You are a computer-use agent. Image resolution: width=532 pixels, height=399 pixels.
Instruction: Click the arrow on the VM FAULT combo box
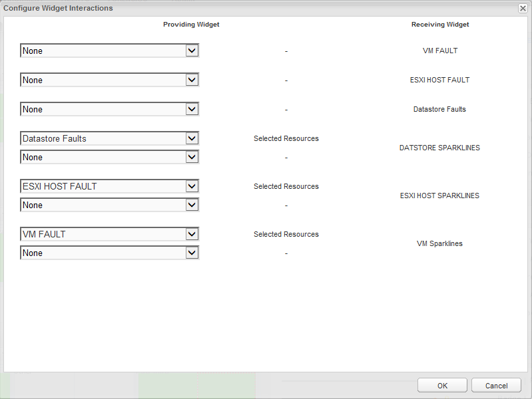(192, 234)
